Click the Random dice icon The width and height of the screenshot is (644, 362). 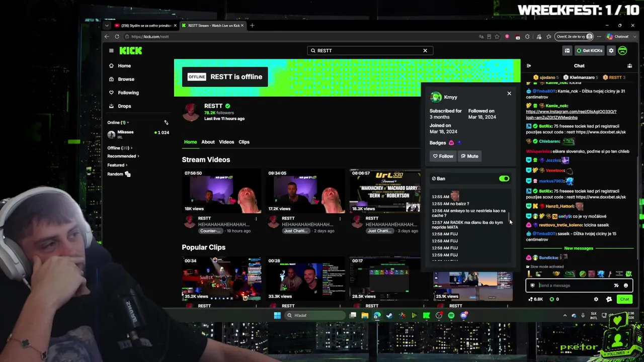coord(128,174)
